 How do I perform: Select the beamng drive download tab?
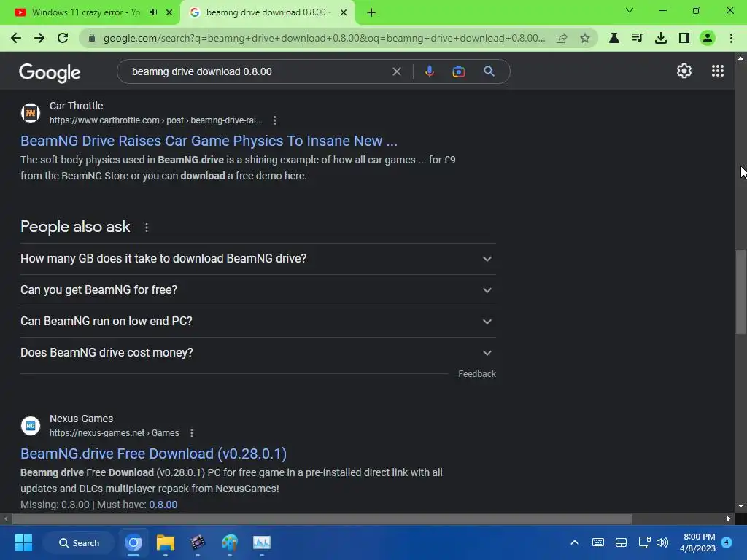pyautogui.click(x=267, y=12)
